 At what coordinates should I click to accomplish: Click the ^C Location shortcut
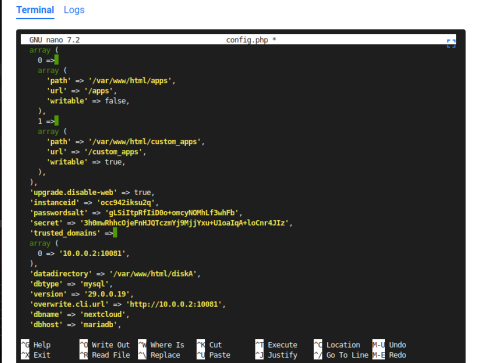337,345
